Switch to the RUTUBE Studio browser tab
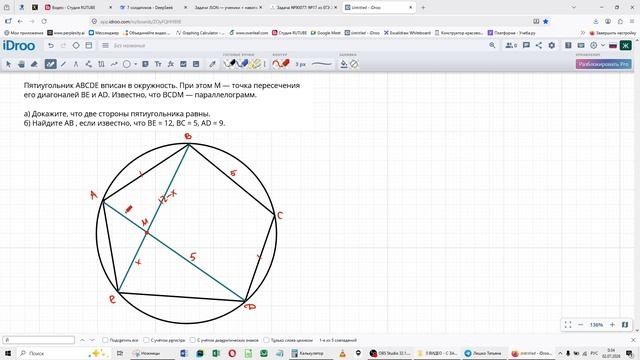 tap(78, 7)
